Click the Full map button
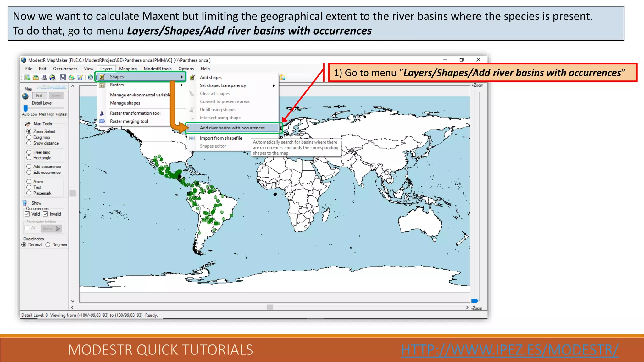The image size is (644, 362). (39, 96)
